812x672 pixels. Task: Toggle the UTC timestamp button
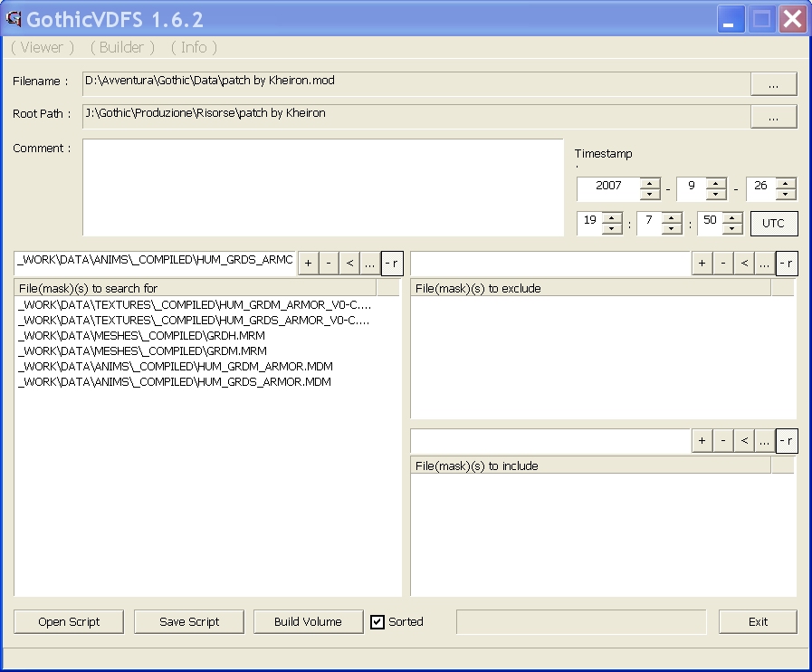click(x=774, y=224)
